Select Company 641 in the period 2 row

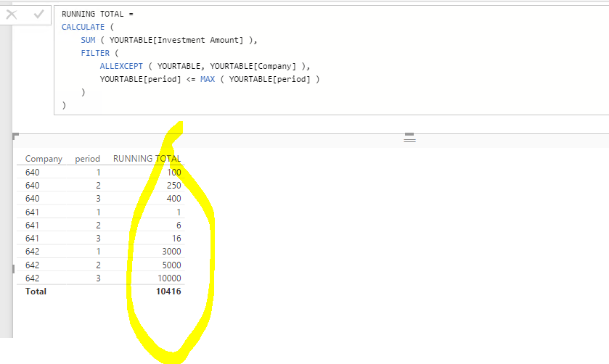coord(32,226)
